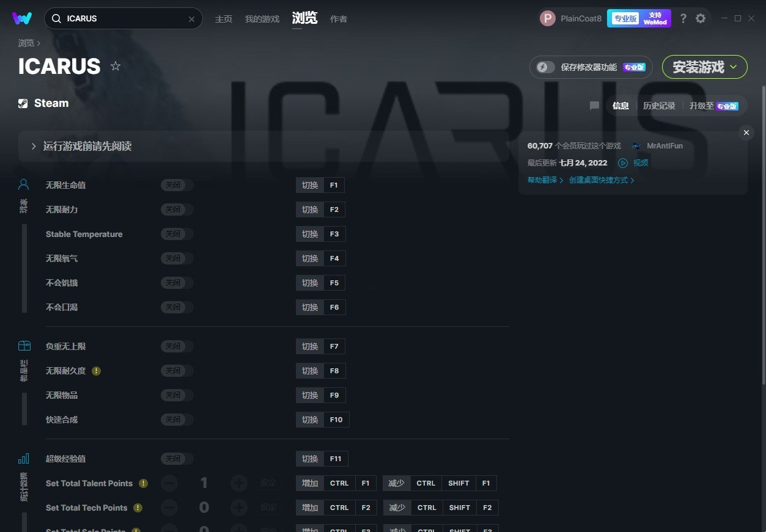
Task: Open the 安装游戏 dropdown button
Action: (705, 67)
